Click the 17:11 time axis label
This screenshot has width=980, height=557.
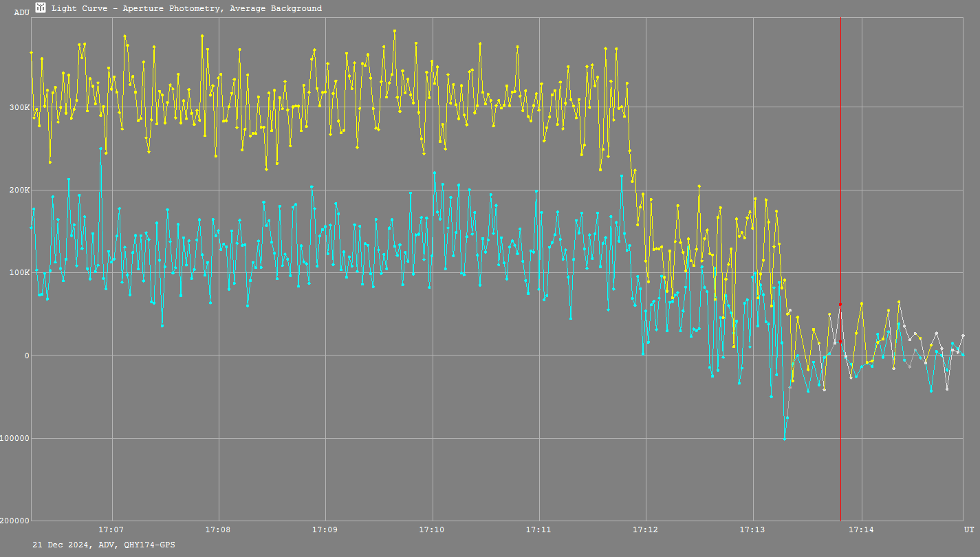tap(538, 529)
